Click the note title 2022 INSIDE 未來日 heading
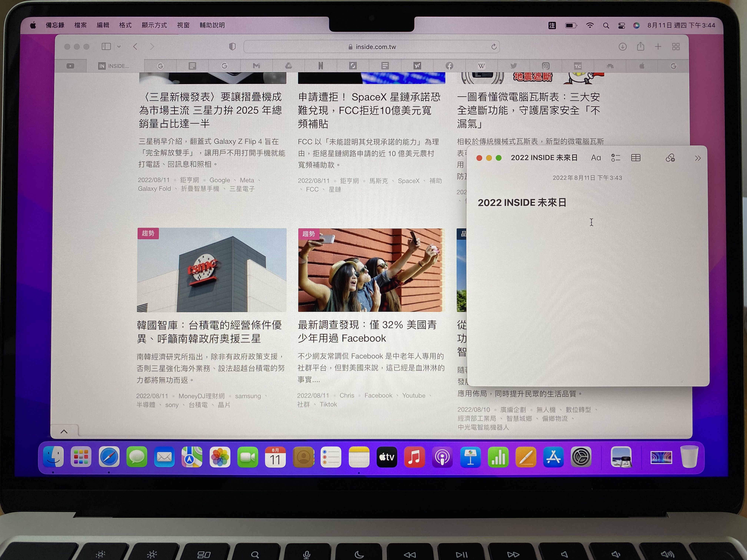The image size is (747, 560). tap(522, 203)
